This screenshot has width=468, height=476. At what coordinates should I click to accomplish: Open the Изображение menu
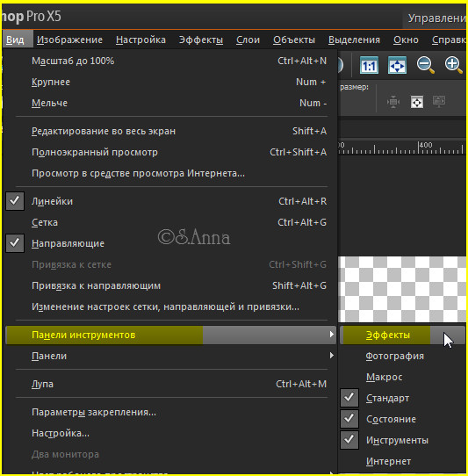tap(69, 40)
